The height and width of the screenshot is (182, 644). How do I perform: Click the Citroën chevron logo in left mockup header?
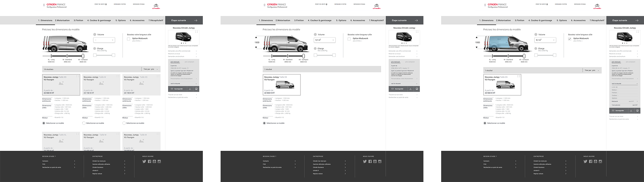pos(156,6)
